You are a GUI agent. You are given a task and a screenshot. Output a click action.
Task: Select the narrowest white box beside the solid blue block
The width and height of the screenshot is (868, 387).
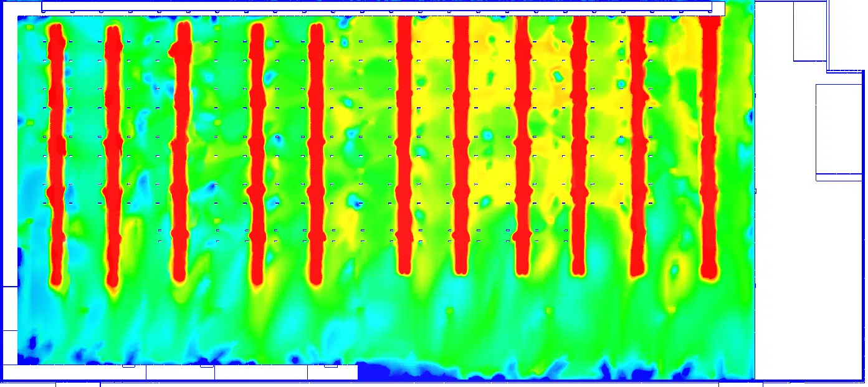(333, 372)
